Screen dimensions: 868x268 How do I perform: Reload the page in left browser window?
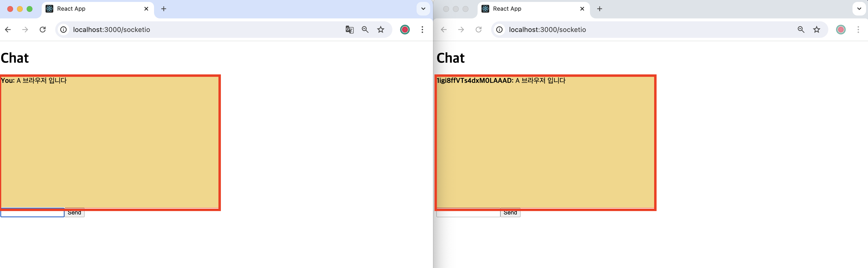[x=42, y=30]
